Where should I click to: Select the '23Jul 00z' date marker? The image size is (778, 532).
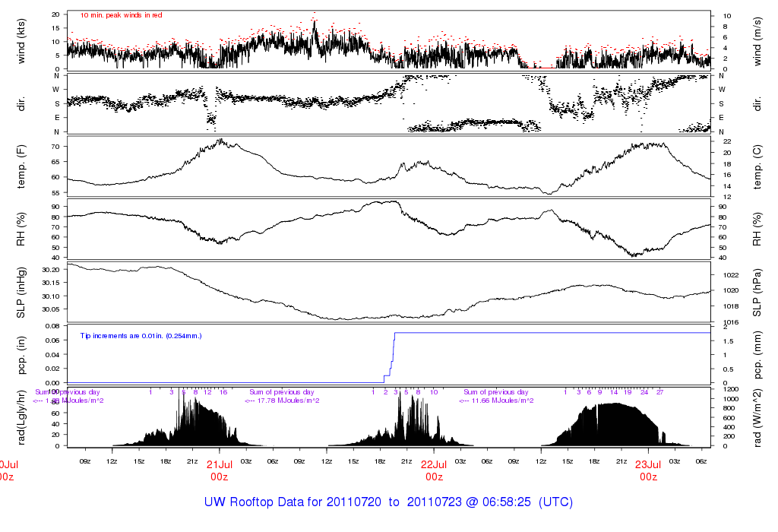(649, 470)
